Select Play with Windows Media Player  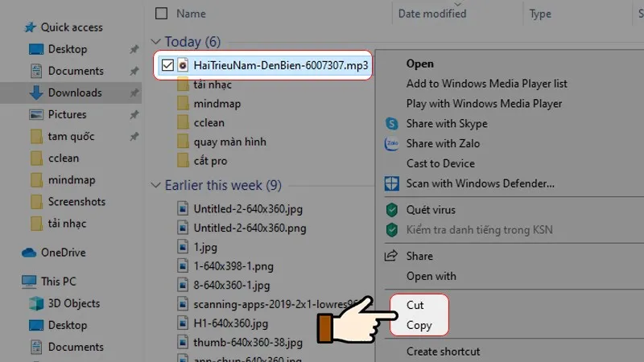(x=484, y=104)
